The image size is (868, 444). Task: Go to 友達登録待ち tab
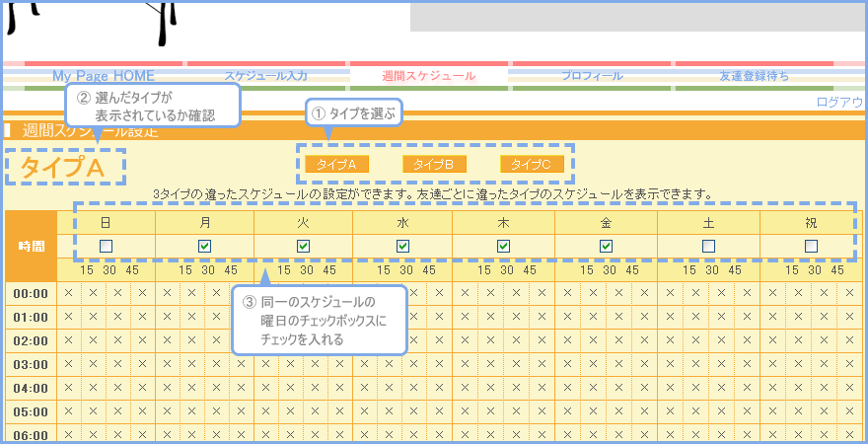click(754, 76)
